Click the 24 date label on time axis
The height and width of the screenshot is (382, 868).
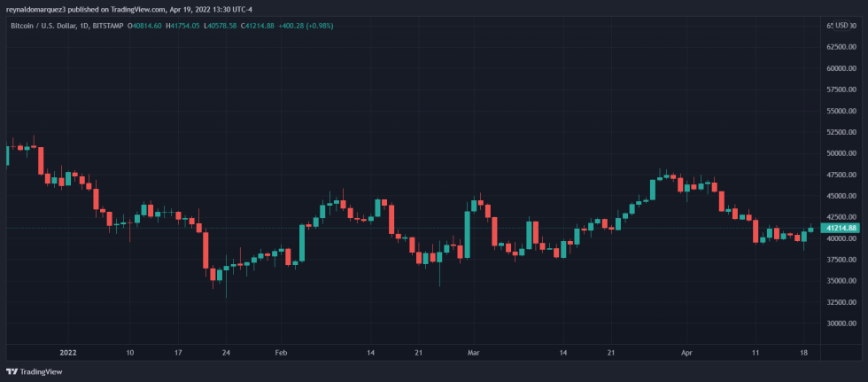tap(226, 352)
